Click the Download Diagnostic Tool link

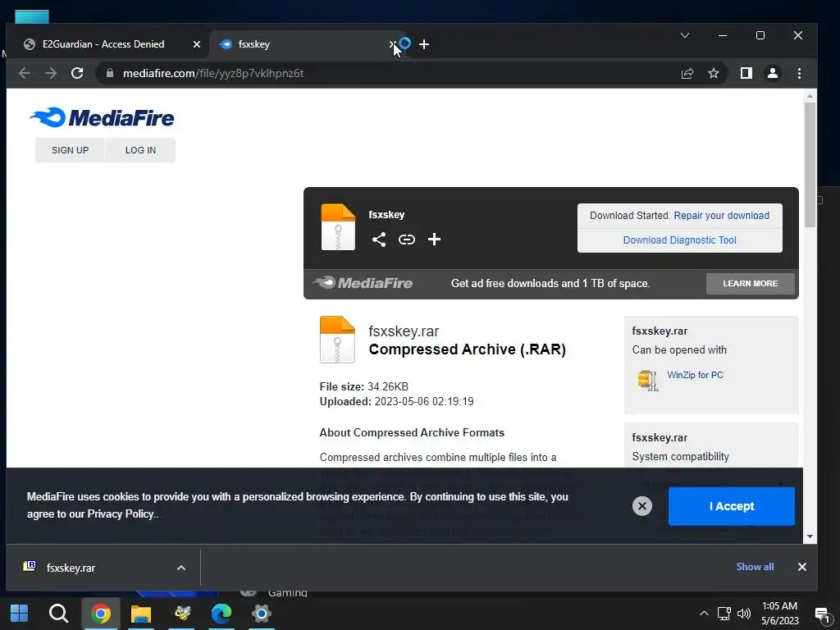click(x=679, y=240)
